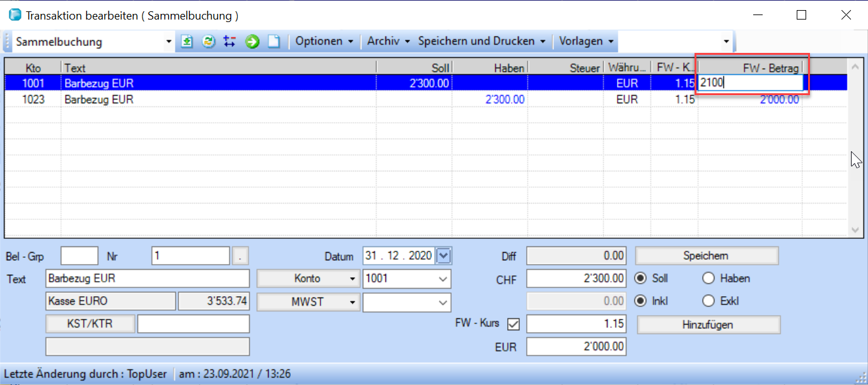Click the small dot button beside Nr
The width and height of the screenshot is (868, 385).
(x=240, y=256)
